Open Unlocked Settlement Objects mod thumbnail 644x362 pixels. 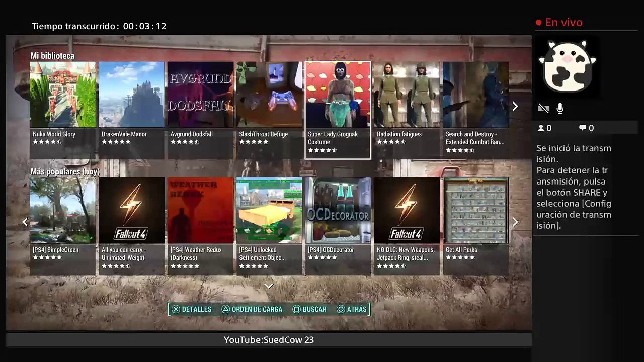click(x=269, y=210)
